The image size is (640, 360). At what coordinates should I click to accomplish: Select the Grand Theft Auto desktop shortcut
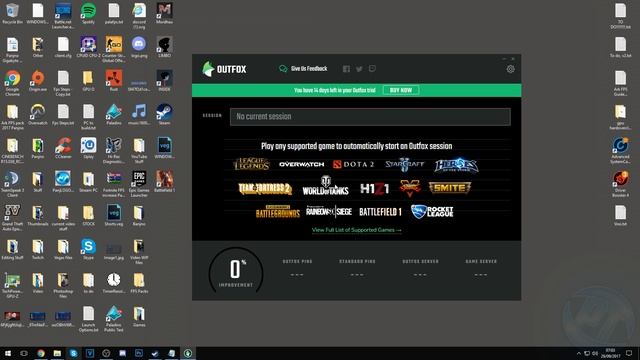(x=12, y=218)
